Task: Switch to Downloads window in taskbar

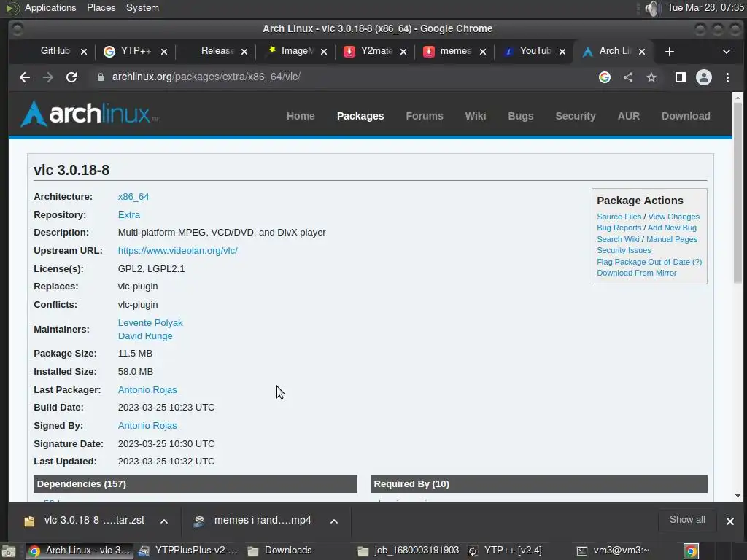Action: click(x=280, y=551)
